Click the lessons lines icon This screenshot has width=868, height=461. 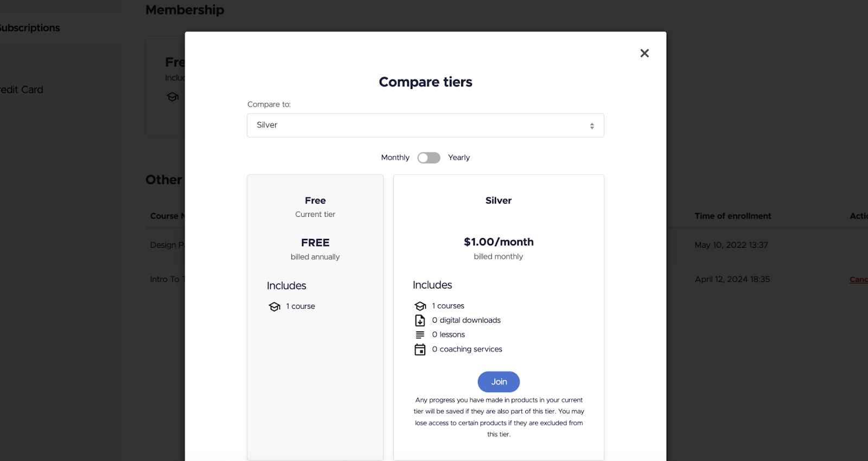click(420, 335)
